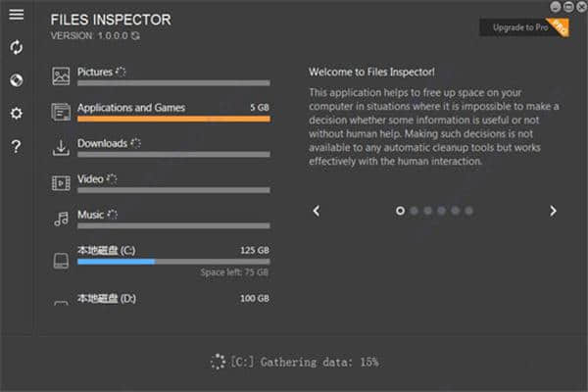This screenshot has width=588, height=392.
Task: Click the Applications and Games icon
Action: coord(61,111)
